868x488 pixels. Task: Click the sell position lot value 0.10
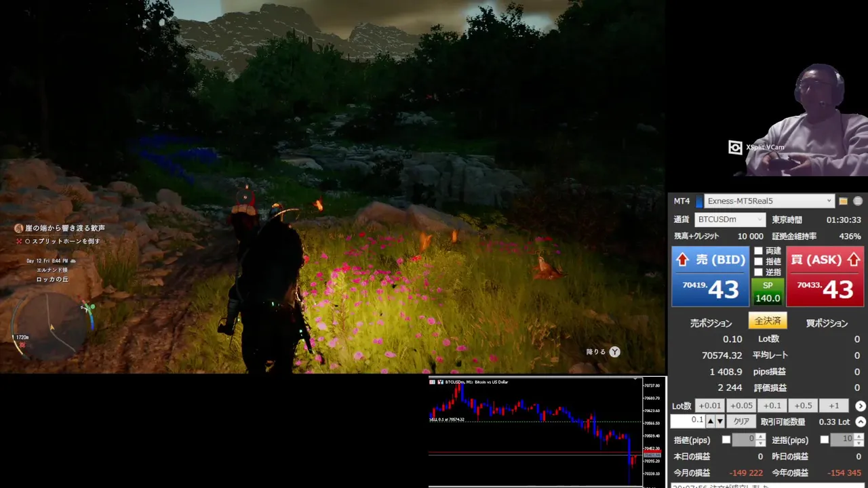[x=732, y=339]
